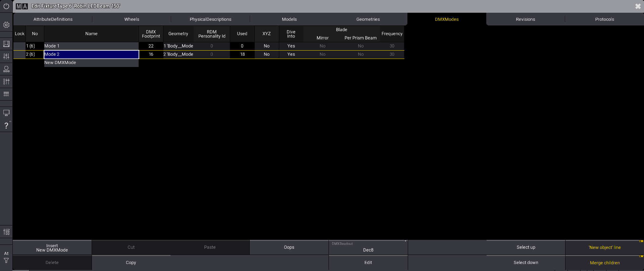Click the MA logo in title bar
The width and height of the screenshot is (644, 271).
pos(22,6)
